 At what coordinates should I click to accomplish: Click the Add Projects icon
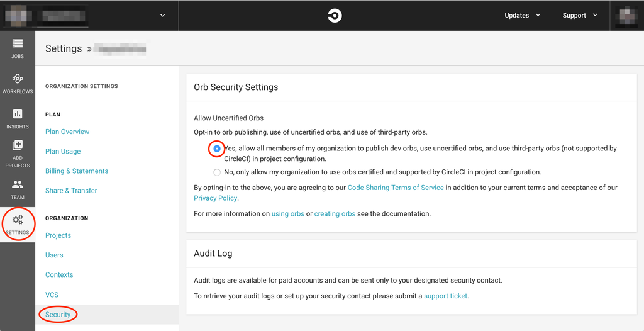[x=18, y=146]
